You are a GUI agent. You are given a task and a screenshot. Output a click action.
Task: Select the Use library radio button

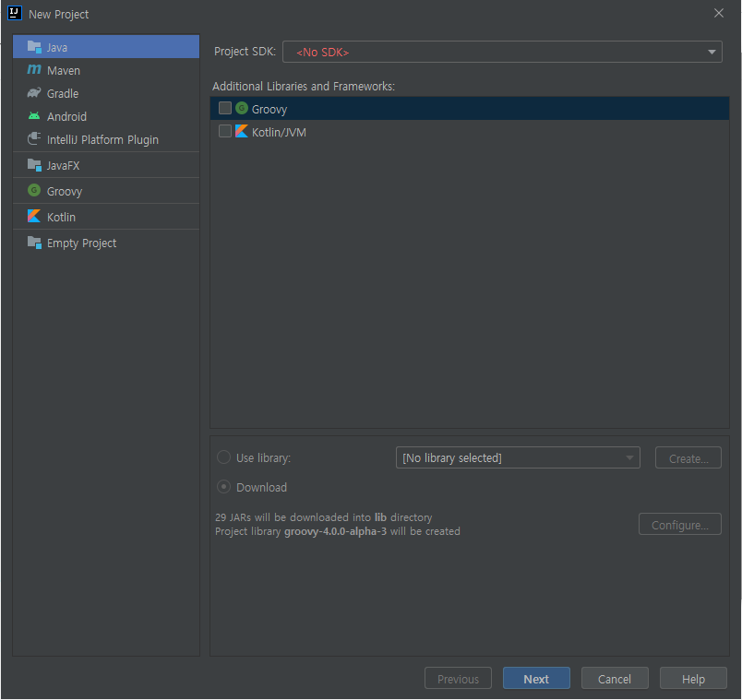(x=223, y=457)
